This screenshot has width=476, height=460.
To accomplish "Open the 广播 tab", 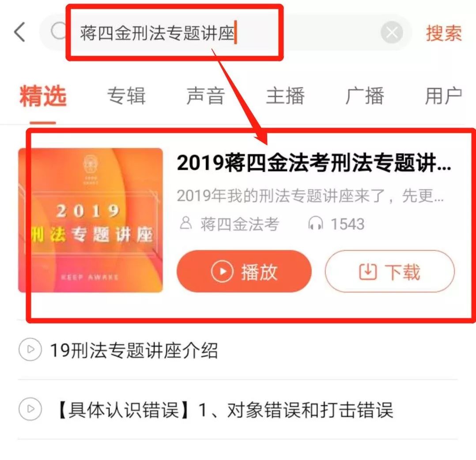I will pyautogui.click(x=364, y=96).
